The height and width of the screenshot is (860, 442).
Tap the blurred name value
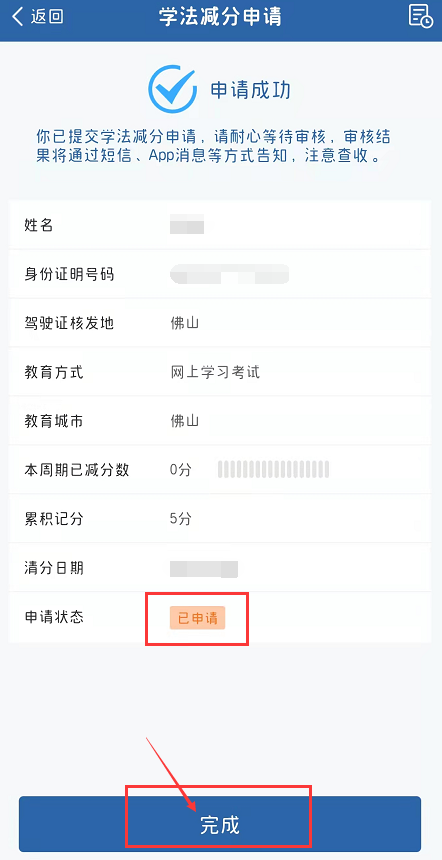[187, 225]
